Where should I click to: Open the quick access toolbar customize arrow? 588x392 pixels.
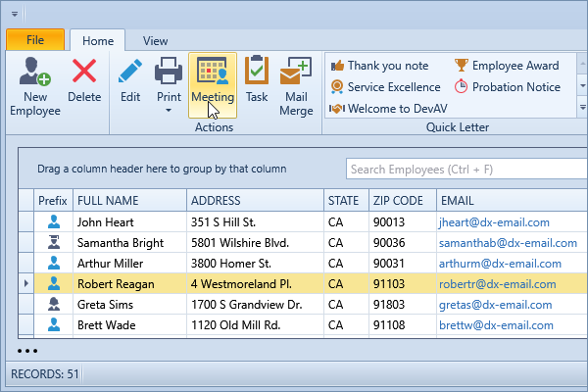pos(15,15)
